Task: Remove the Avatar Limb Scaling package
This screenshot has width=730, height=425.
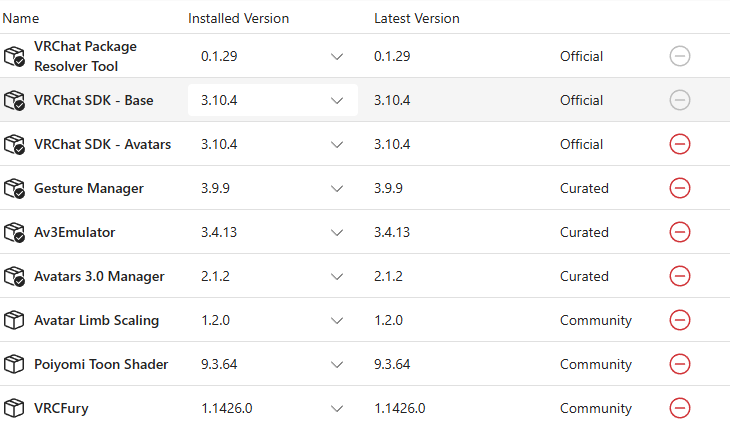Action: click(680, 320)
